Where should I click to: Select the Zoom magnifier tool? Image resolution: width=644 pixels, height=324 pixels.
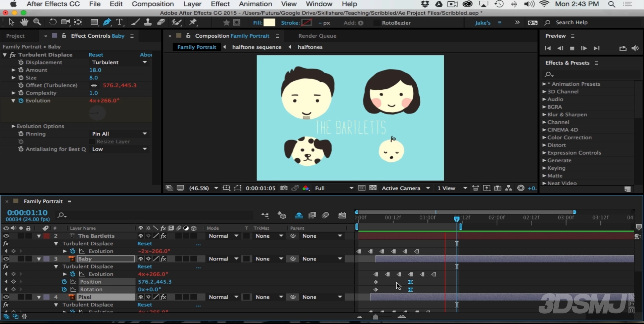[37, 22]
